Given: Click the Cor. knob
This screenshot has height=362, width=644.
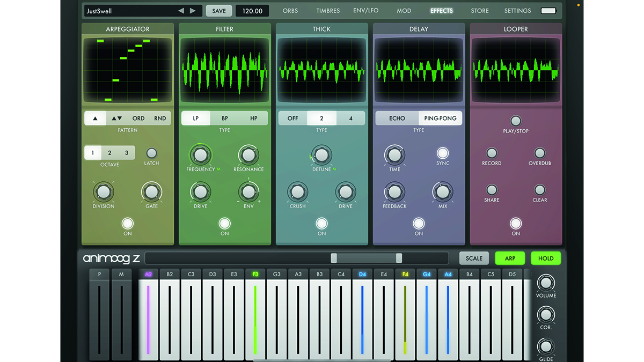Looking at the screenshot, I should pos(546,314).
